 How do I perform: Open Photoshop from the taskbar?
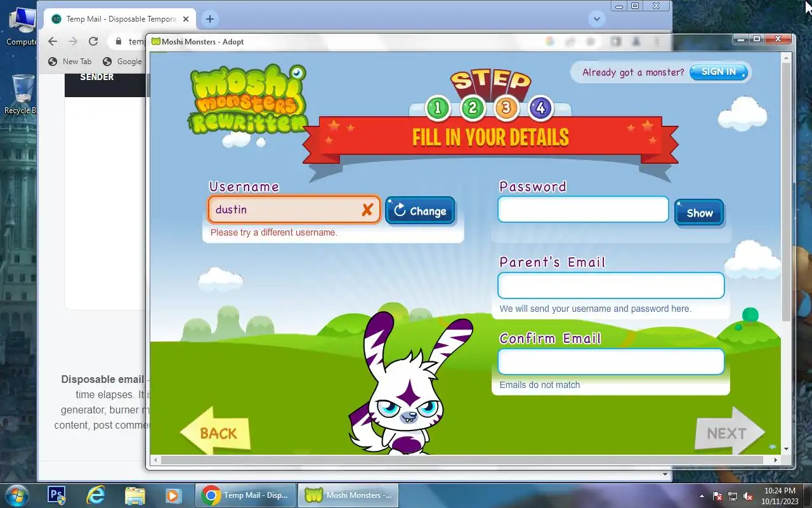pos(56,495)
